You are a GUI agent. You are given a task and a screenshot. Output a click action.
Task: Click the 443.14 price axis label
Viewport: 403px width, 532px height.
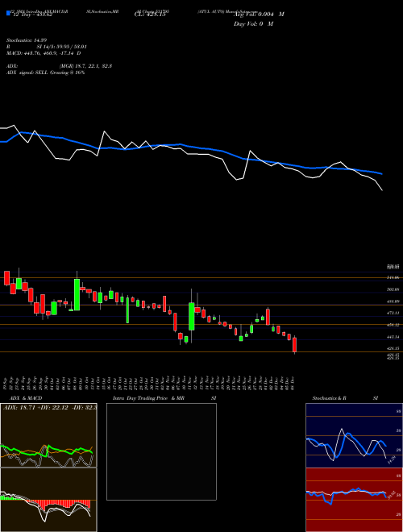click(x=393, y=337)
